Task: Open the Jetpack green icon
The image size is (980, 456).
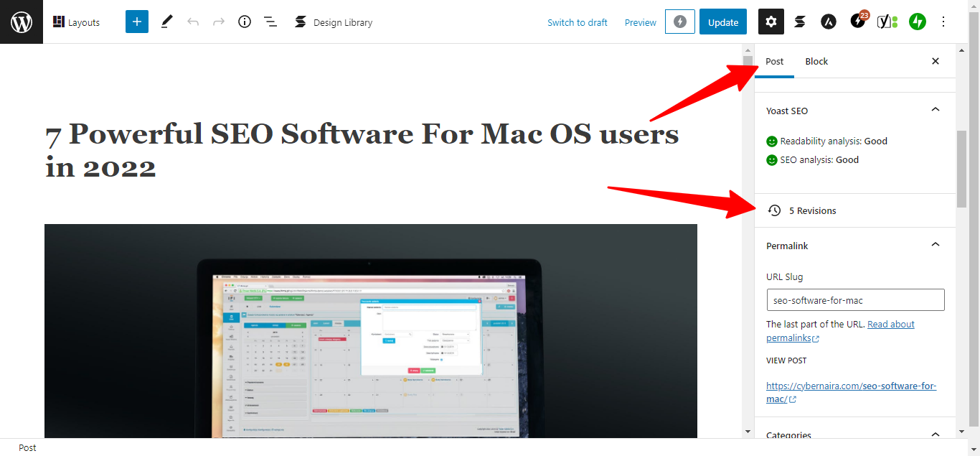Action: (917, 22)
